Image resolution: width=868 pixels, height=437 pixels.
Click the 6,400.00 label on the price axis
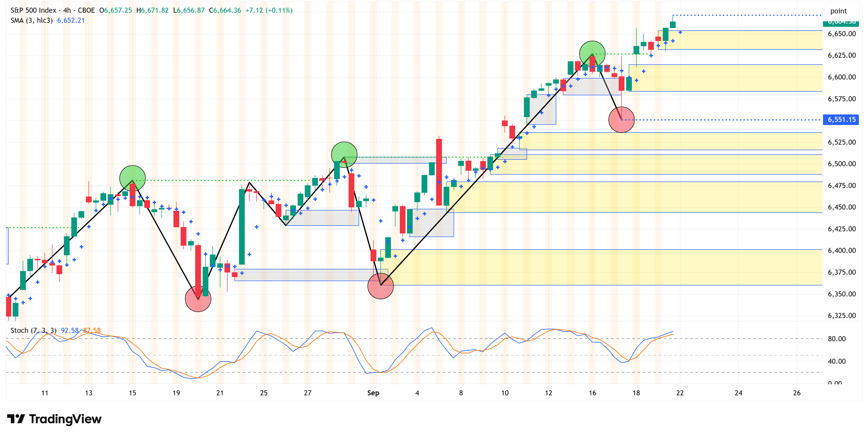tap(841, 250)
